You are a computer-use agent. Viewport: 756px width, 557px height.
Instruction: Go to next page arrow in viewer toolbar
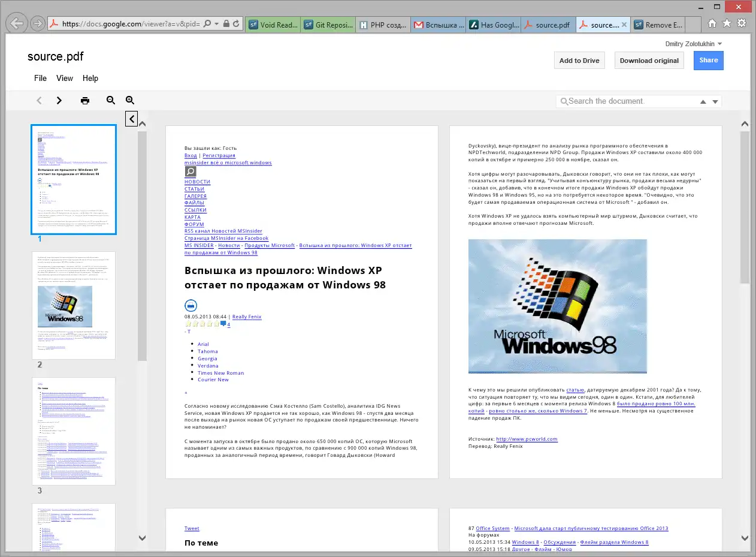[x=59, y=101]
